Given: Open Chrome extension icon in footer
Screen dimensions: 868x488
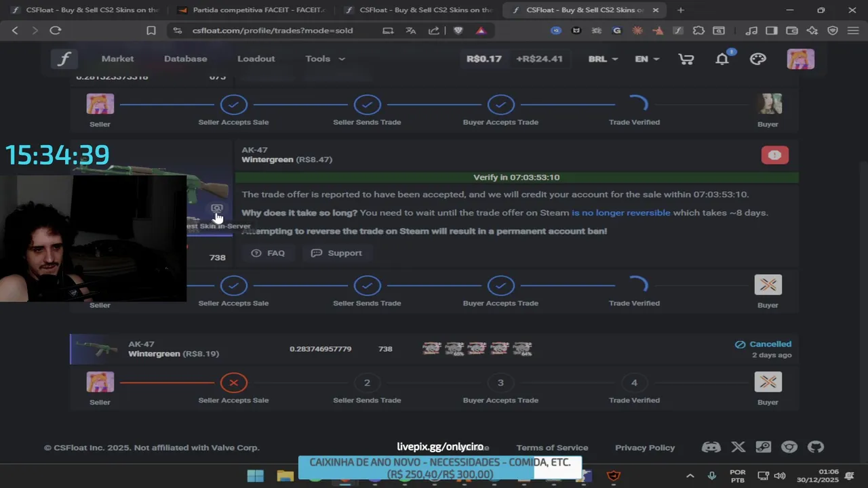Looking at the screenshot, I should coord(789,447).
